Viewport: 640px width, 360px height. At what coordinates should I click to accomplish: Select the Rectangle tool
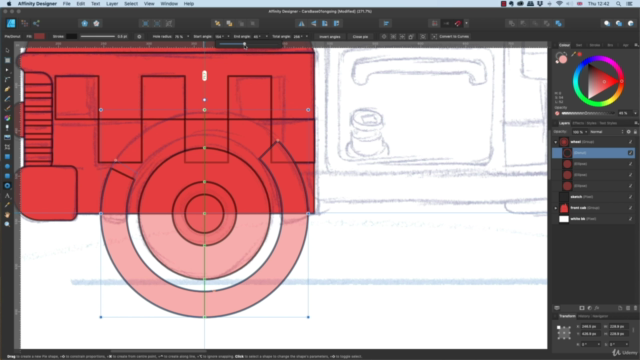point(7,157)
